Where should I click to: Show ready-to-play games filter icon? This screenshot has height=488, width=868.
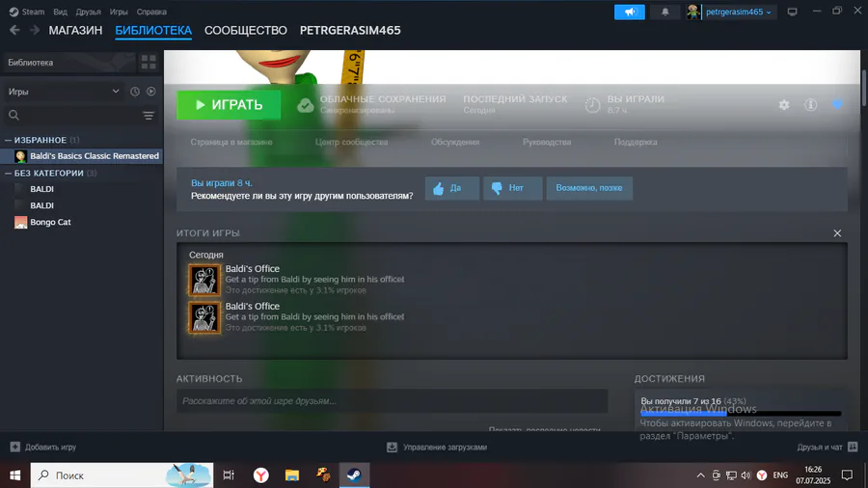click(150, 92)
